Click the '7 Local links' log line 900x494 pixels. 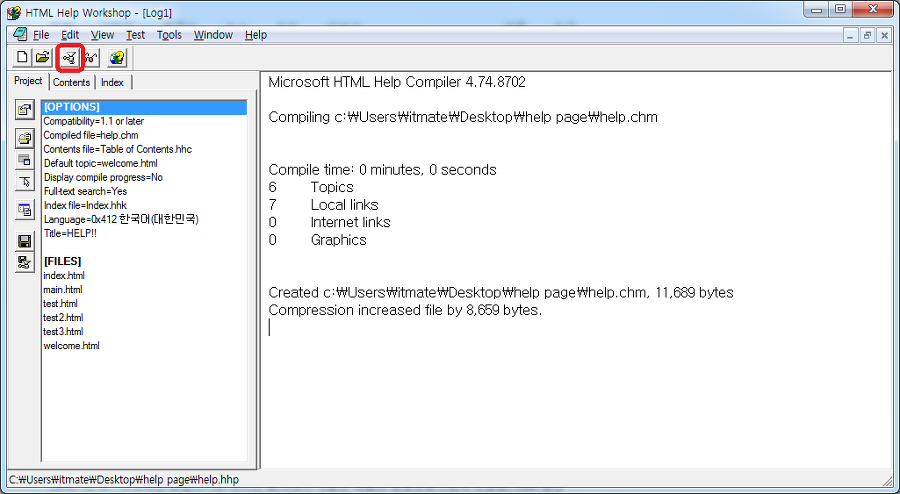[x=323, y=205]
